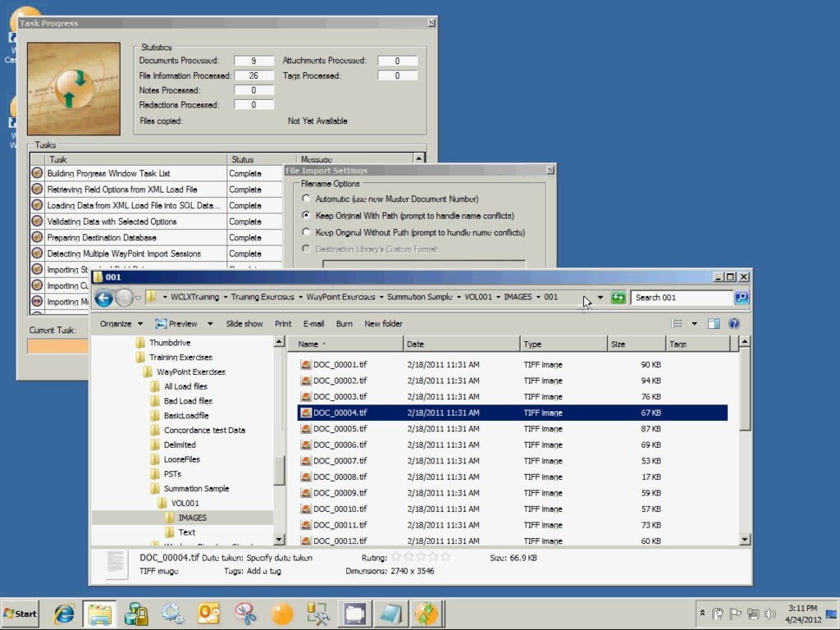This screenshot has width=840, height=630.
Task: Click New folder in toolbar
Action: coord(383,324)
